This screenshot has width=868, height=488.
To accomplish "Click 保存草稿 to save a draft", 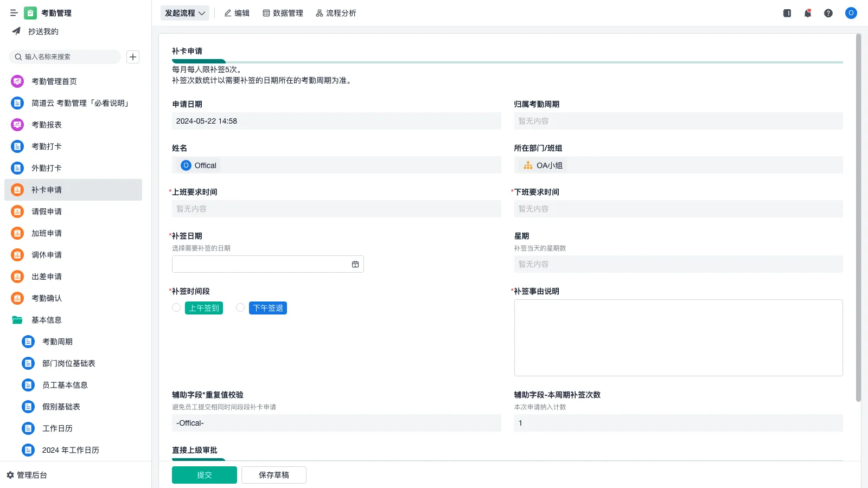I will coord(273,474).
